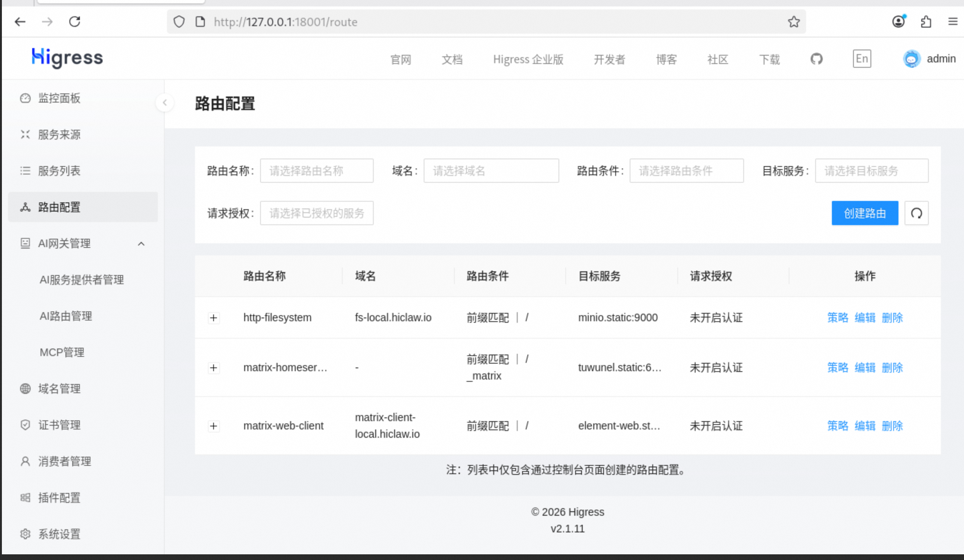Viewport: 964px width, 560px height.
Task: Collapse the AI网关管理 sidebar submenu
Action: 141,244
